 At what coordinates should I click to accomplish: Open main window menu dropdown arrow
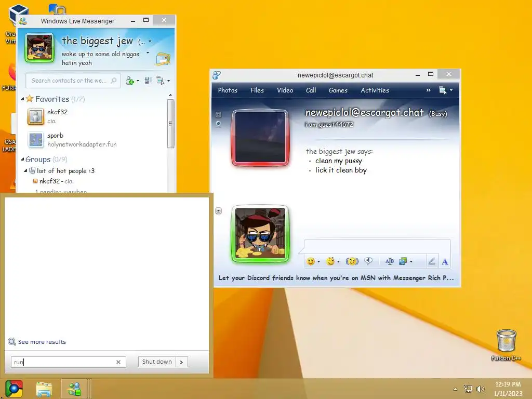(169, 81)
